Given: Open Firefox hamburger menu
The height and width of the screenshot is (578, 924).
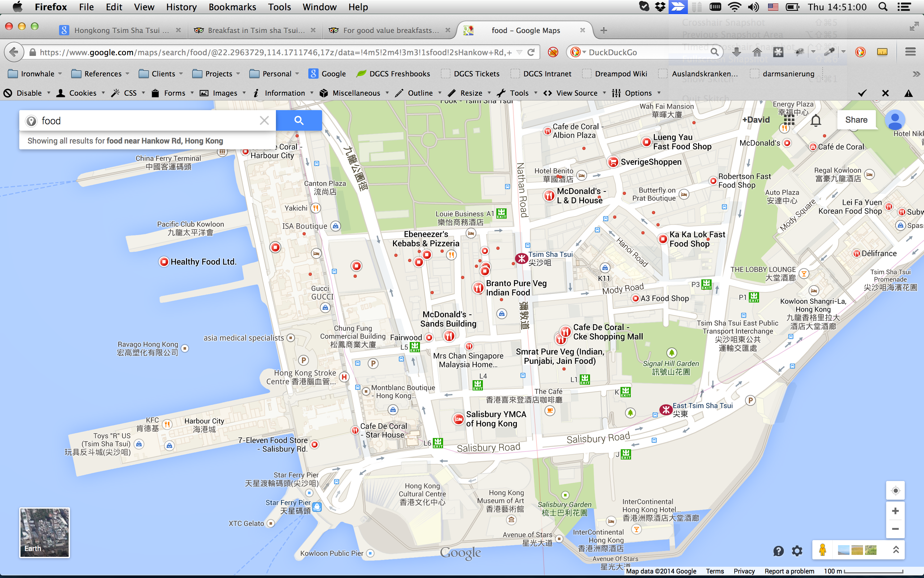Looking at the screenshot, I should pyautogui.click(x=910, y=52).
